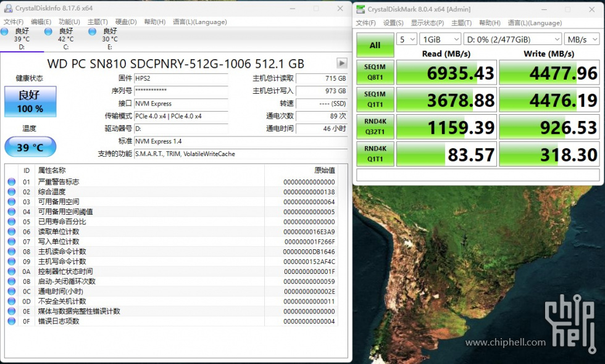Click status orb for attribute 05 已用寿命百分比
The height and width of the screenshot is (364, 605).
click(11, 221)
